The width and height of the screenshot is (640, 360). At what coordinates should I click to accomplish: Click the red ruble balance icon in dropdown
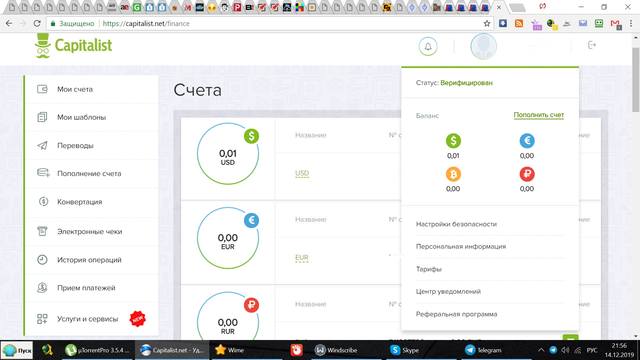coord(527,174)
